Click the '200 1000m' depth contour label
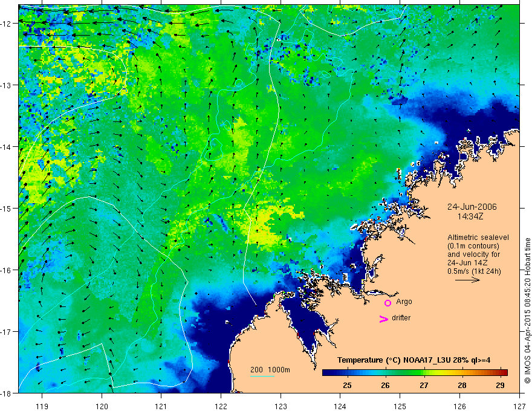This screenshot has height=411, width=532. [x=270, y=370]
